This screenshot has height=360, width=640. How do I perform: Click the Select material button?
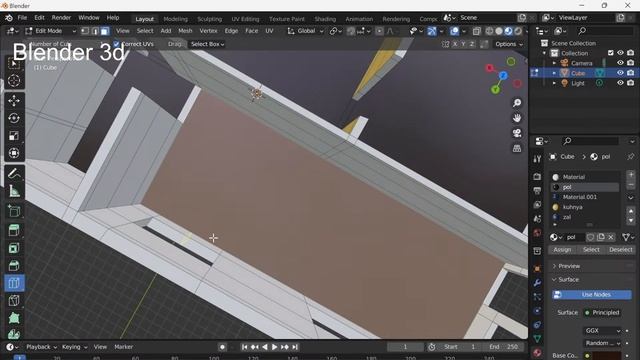pos(591,250)
